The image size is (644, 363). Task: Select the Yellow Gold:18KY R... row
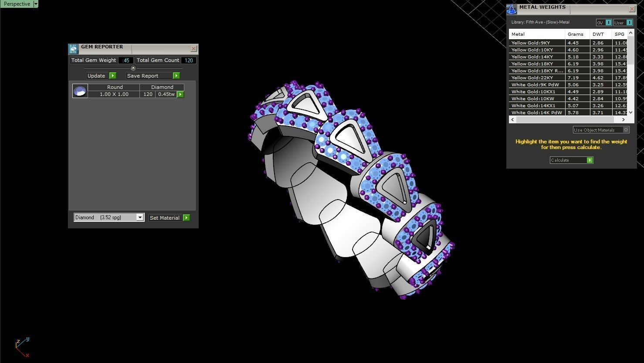click(x=568, y=71)
